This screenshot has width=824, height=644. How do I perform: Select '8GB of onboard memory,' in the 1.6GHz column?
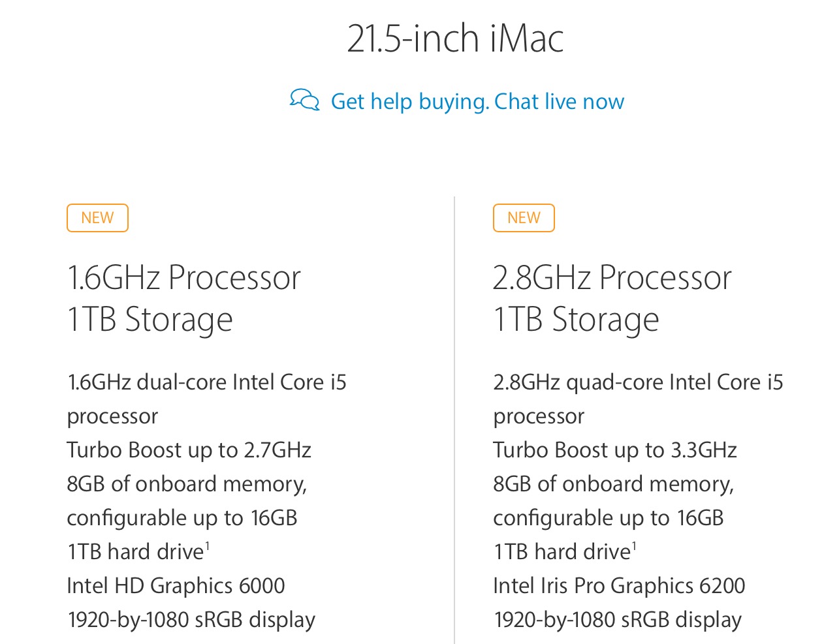coord(187,484)
